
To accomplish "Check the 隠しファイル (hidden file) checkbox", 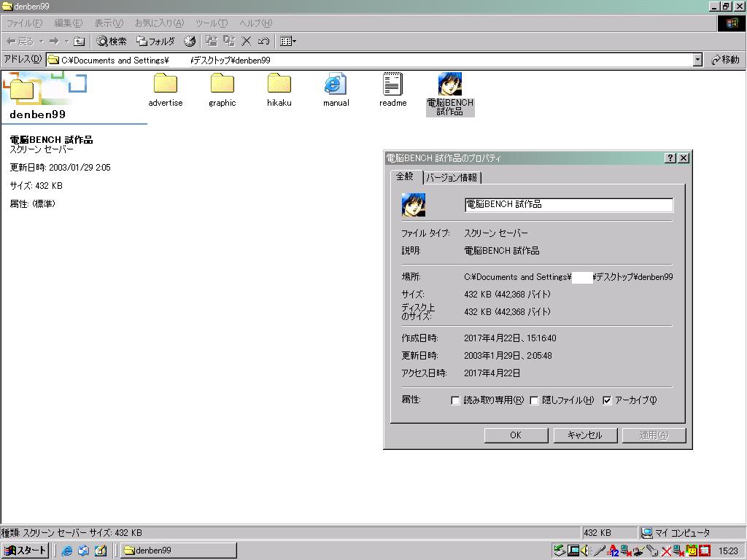I will [534, 400].
